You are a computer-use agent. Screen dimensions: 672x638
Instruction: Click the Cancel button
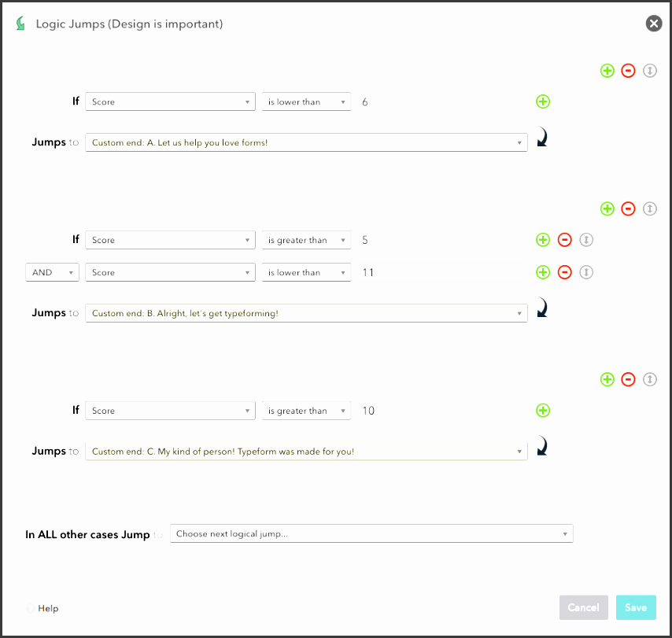pyautogui.click(x=583, y=607)
